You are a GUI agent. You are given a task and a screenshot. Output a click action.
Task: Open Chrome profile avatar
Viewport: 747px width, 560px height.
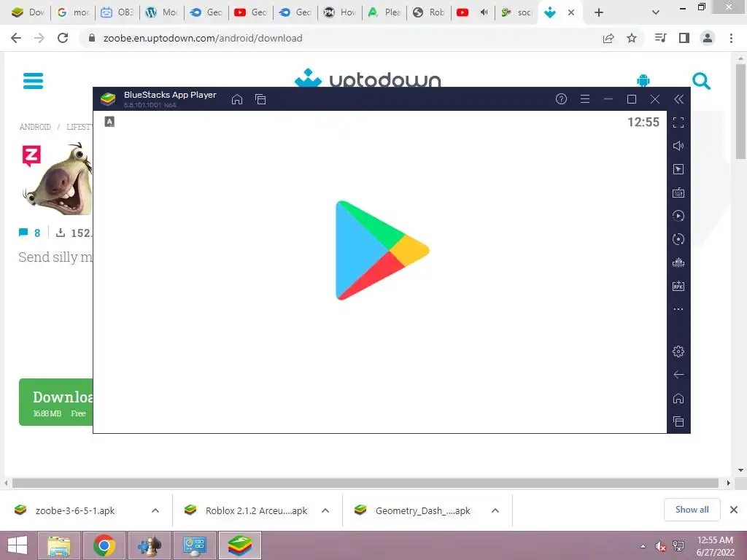click(708, 38)
